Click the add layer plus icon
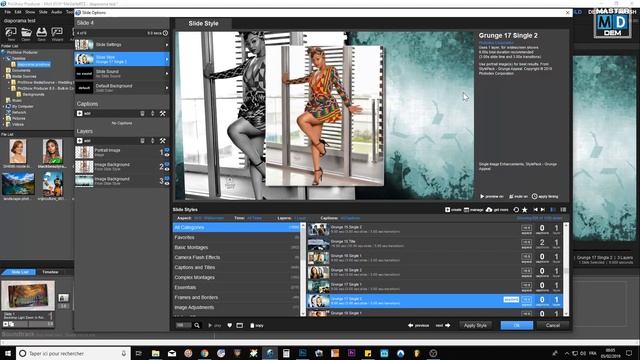Viewport: 640px width, 360px height. coord(80,141)
